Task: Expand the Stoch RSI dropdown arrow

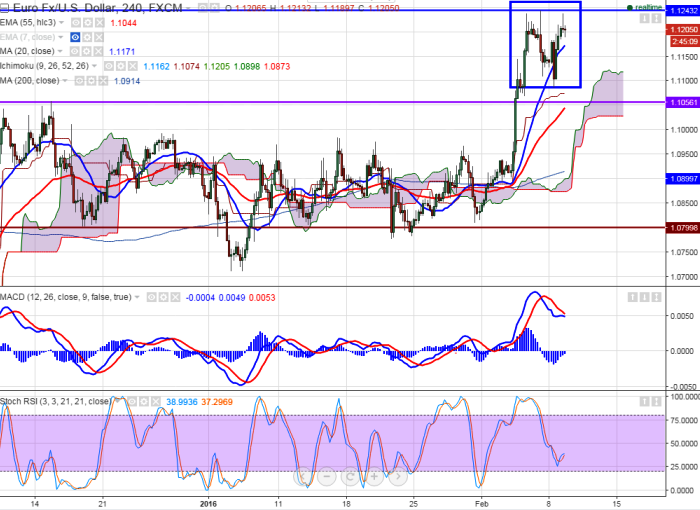Action: point(118,401)
